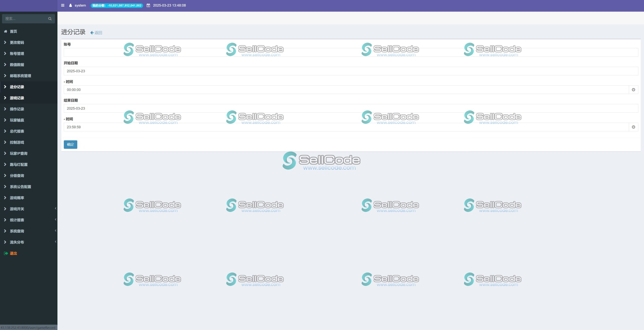Image resolution: width=644 pixels, height=330 pixels.
Task: Click the 进分记录 page heading
Action: pyautogui.click(x=73, y=32)
